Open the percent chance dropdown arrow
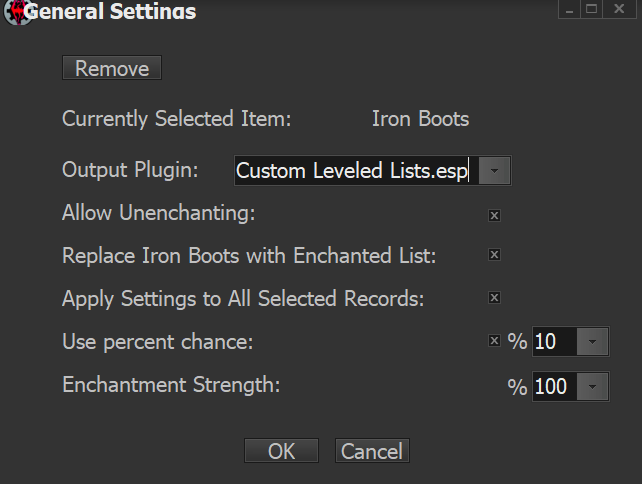642x484 pixels. 592,342
